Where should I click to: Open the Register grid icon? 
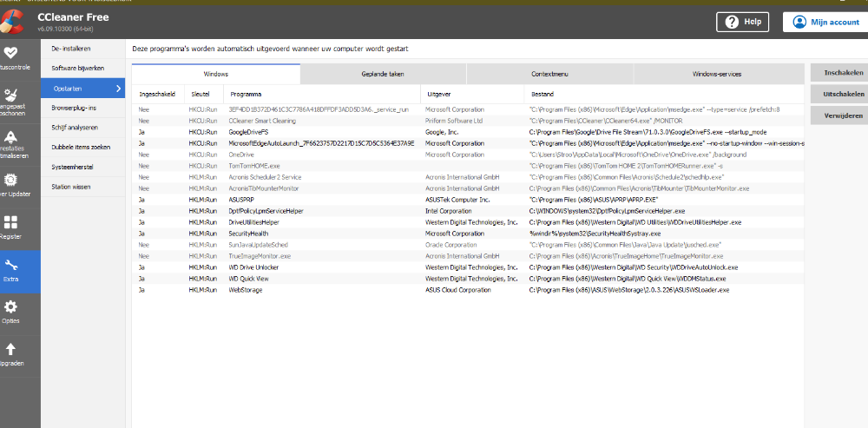(x=11, y=223)
